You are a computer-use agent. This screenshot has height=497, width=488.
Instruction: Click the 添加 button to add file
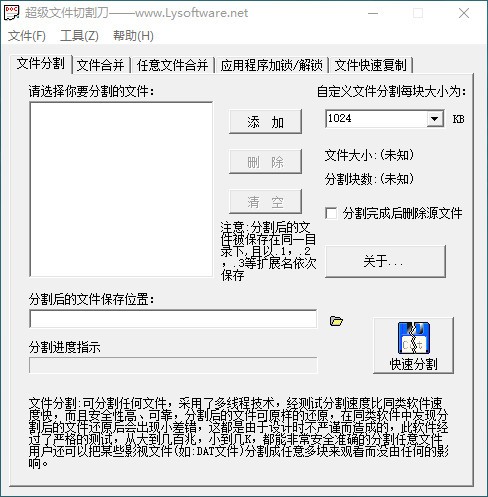coord(265,122)
